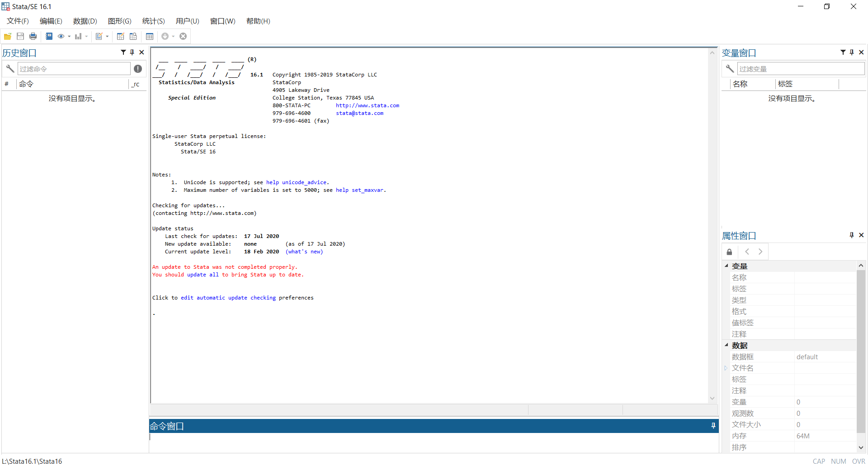Open the help unicode_advice link
The height and width of the screenshot is (466, 868).
(x=297, y=182)
